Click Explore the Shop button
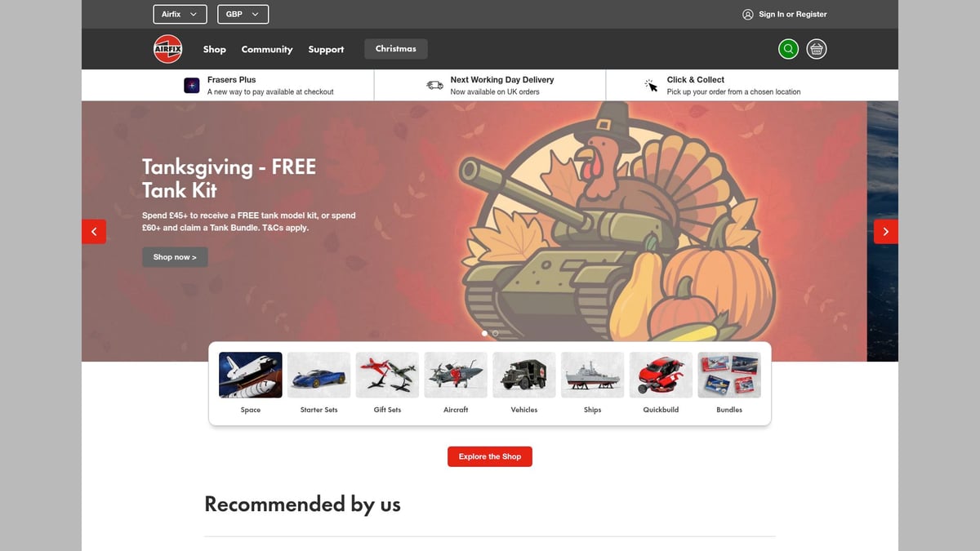 coord(490,456)
